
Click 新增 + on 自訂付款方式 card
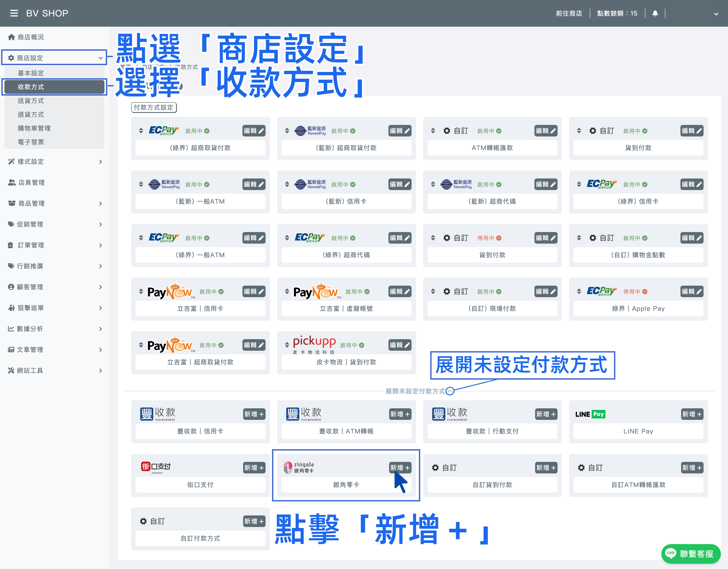[x=254, y=521]
